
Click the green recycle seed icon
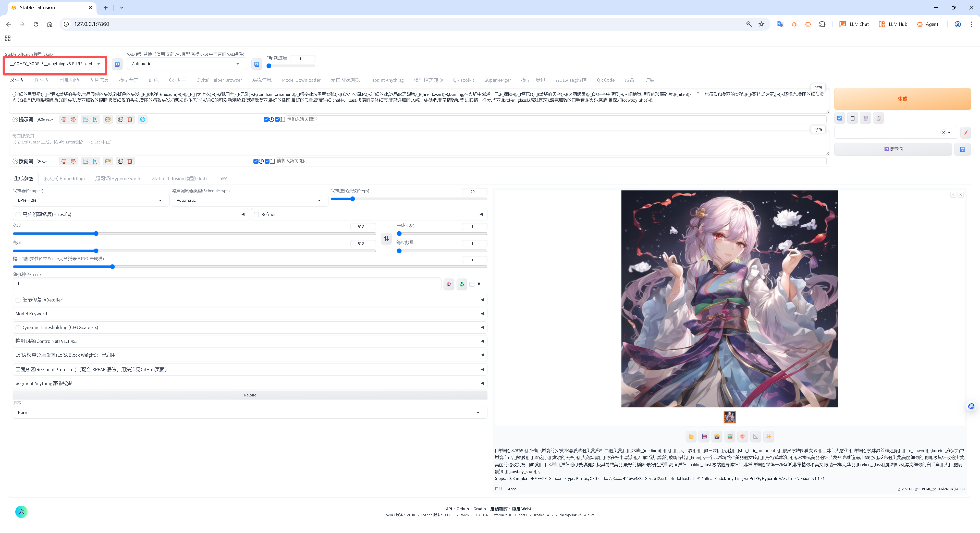(462, 284)
